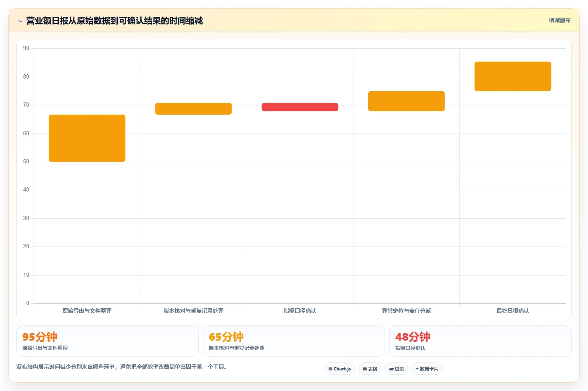
Task: Click the Chart.js tag chip
Action: coord(340,369)
